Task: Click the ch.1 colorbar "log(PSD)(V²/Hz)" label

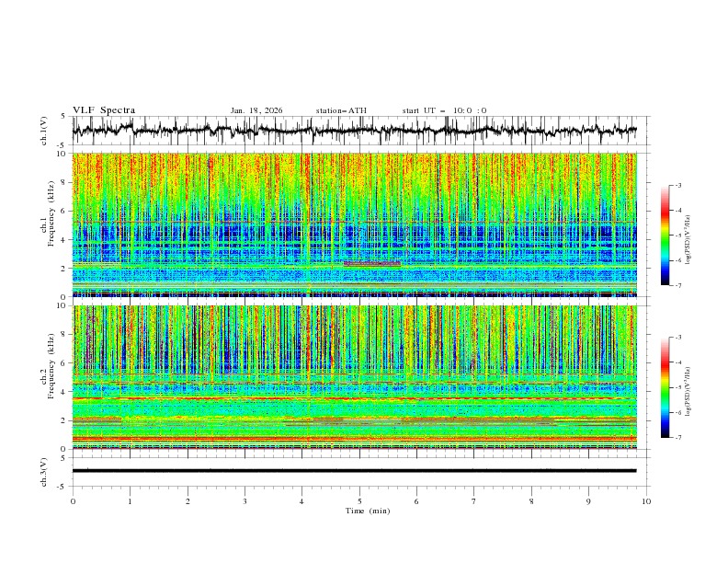Action: tap(688, 240)
